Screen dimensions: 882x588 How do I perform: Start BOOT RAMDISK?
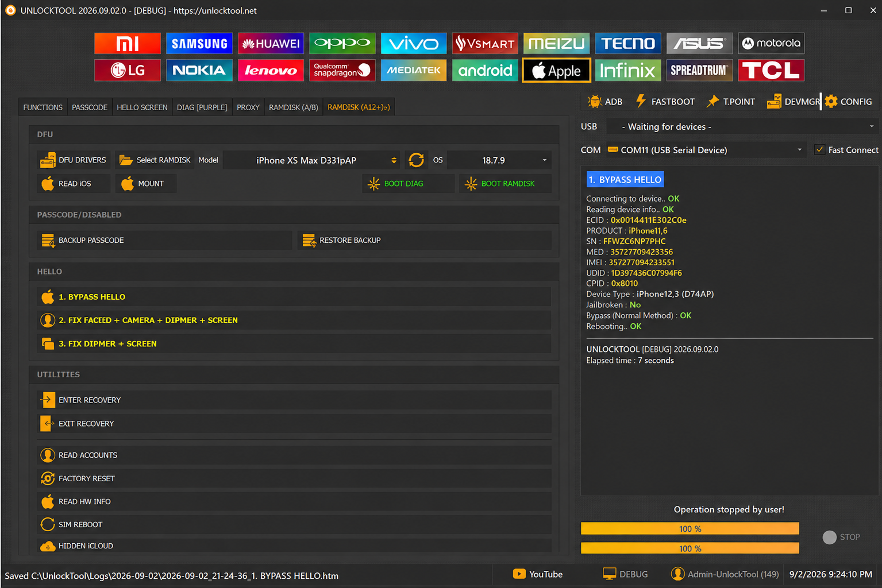pos(505,184)
